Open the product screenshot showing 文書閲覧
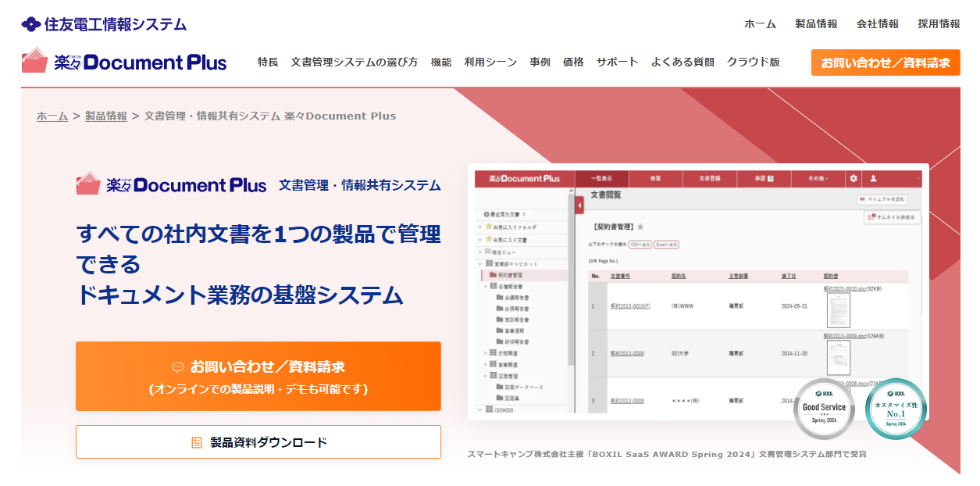This screenshot has height=486, width=980. point(698,291)
